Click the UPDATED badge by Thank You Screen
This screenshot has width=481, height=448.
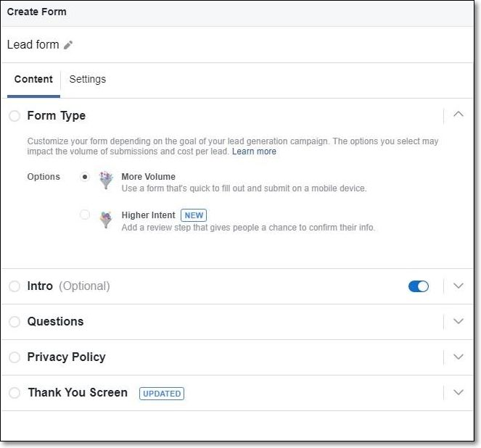[162, 394]
